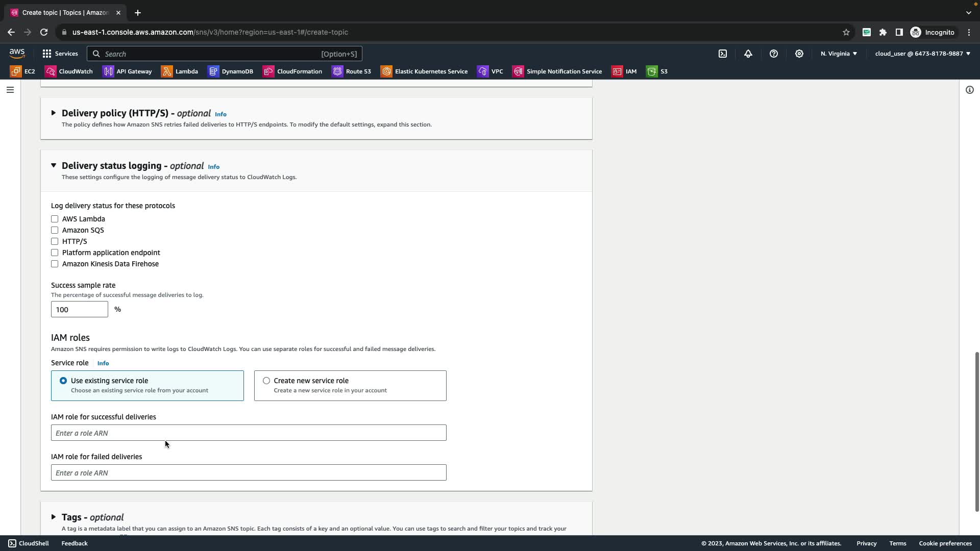Enable Amazon SQS delivery logging checkbox
This screenshot has height=551, width=980.
pyautogui.click(x=55, y=230)
